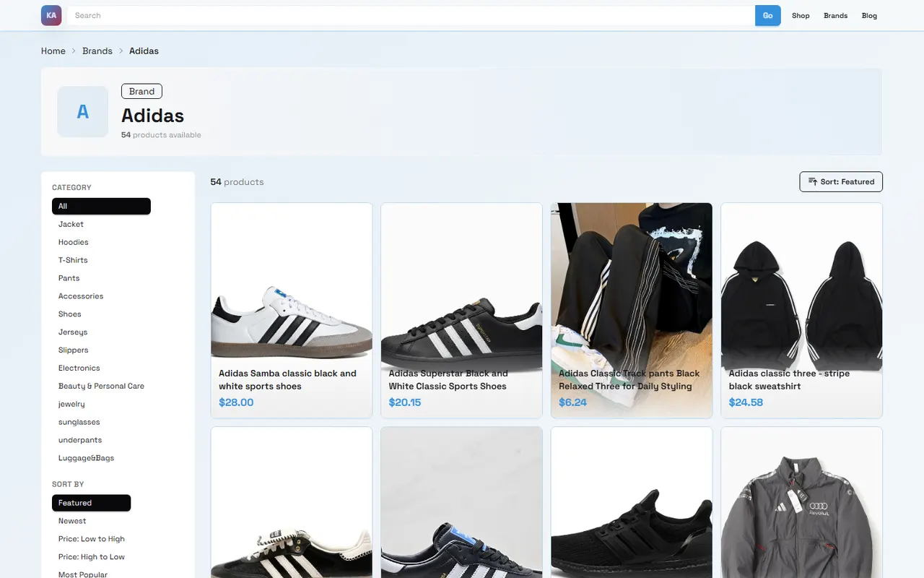Click the Brand badge label
This screenshot has width=924, height=578.
141,92
